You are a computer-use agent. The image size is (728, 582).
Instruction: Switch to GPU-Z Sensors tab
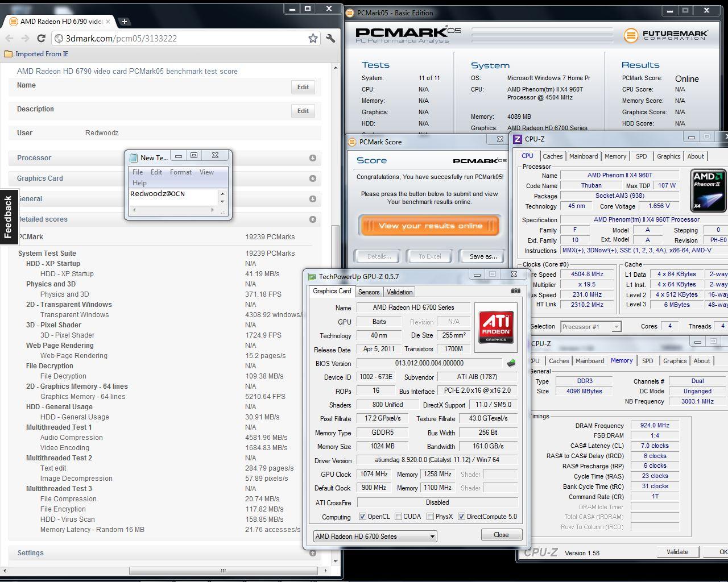(369, 292)
